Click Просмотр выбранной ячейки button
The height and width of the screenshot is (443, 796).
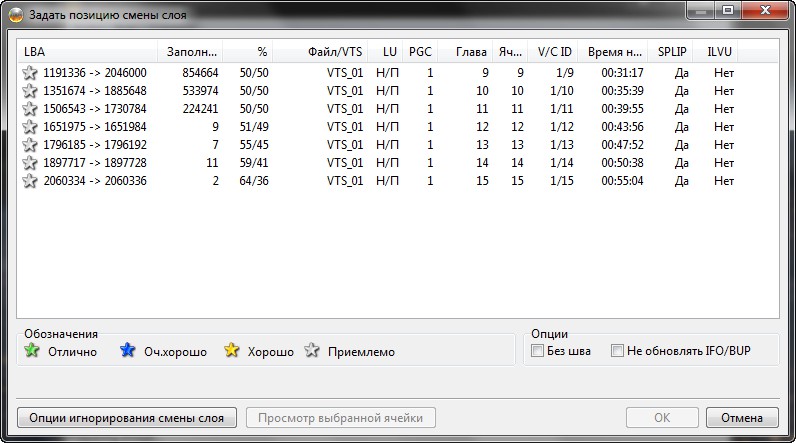(341, 418)
